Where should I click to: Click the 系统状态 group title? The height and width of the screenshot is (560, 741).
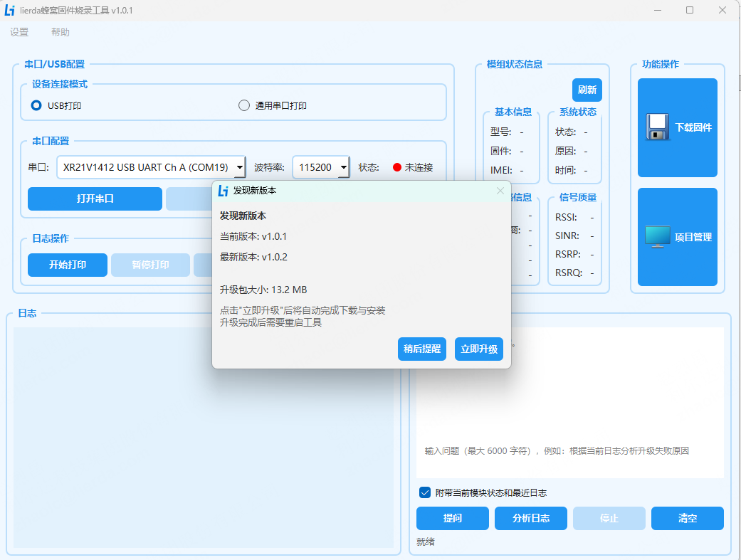point(578,112)
